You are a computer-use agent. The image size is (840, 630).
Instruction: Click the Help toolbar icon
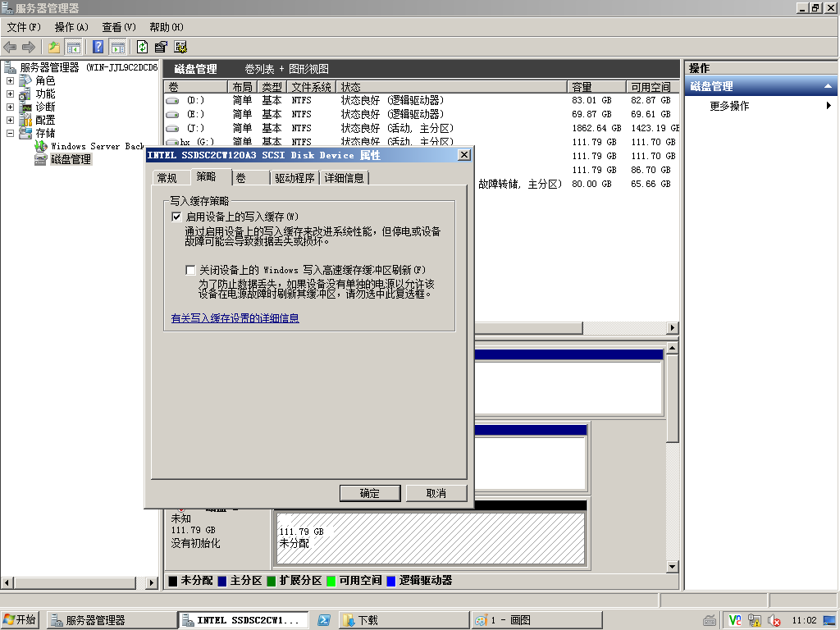click(98, 47)
